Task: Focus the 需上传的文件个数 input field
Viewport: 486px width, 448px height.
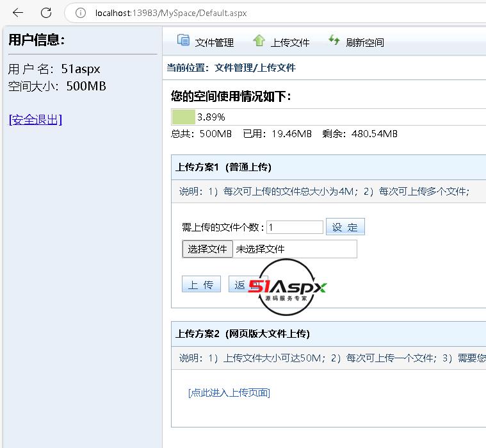Action: pyautogui.click(x=295, y=228)
